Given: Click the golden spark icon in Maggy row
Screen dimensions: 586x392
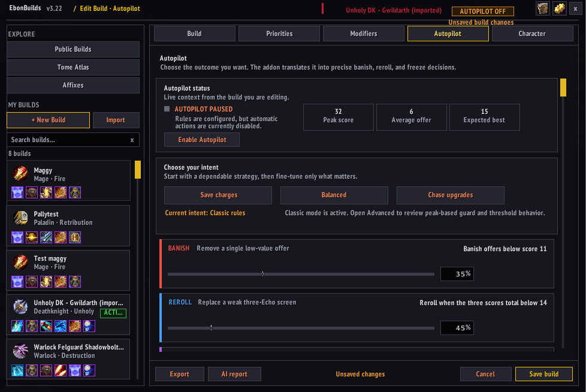Looking at the screenshot, I should [x=46, y=192].
